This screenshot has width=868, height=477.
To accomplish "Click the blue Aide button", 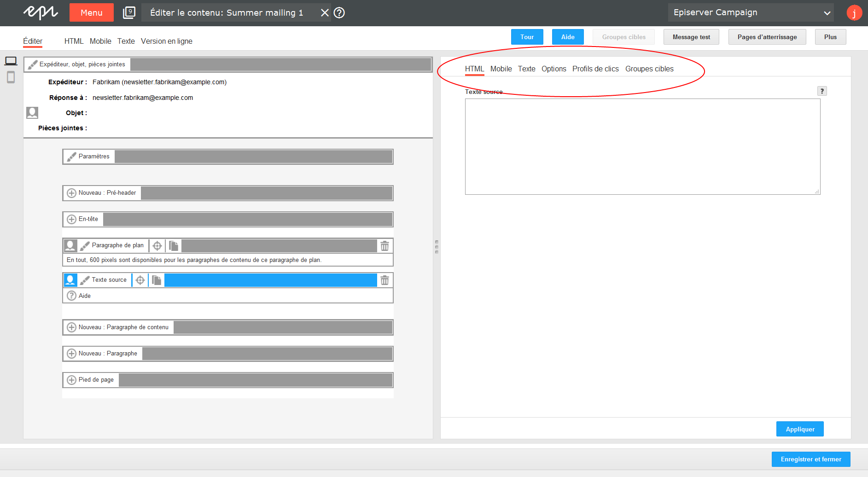I will 568,37.
